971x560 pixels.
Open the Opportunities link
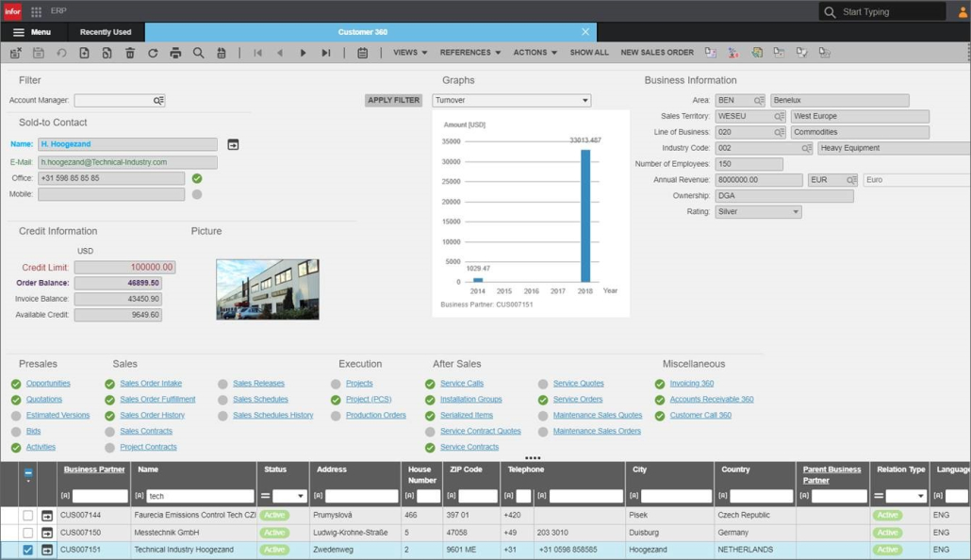[48, 384]
